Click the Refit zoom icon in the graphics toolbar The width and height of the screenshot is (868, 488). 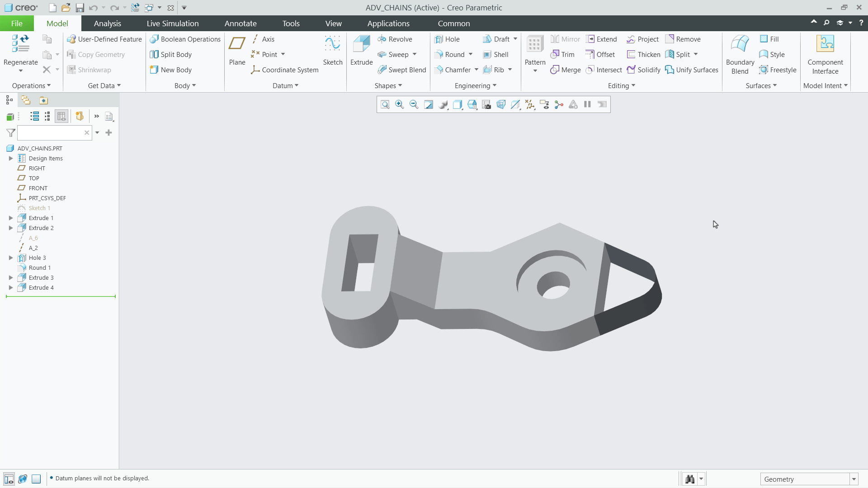[385, 104]
